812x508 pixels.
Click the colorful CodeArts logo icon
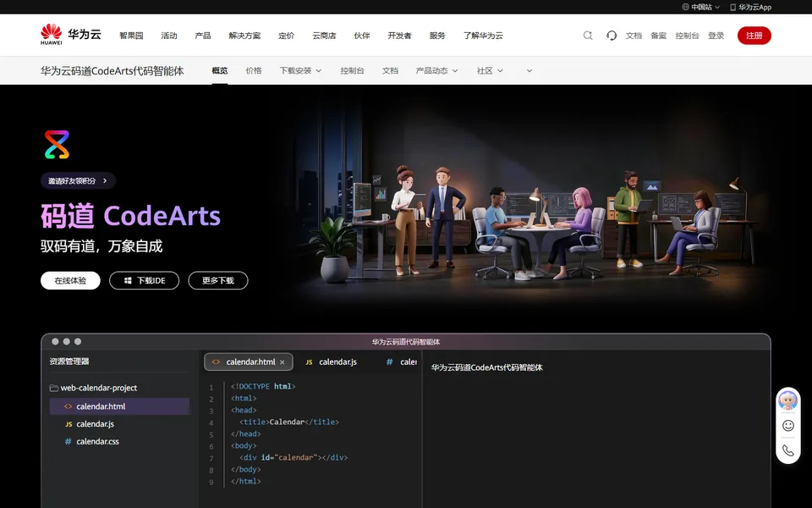[x=57, y=145]
